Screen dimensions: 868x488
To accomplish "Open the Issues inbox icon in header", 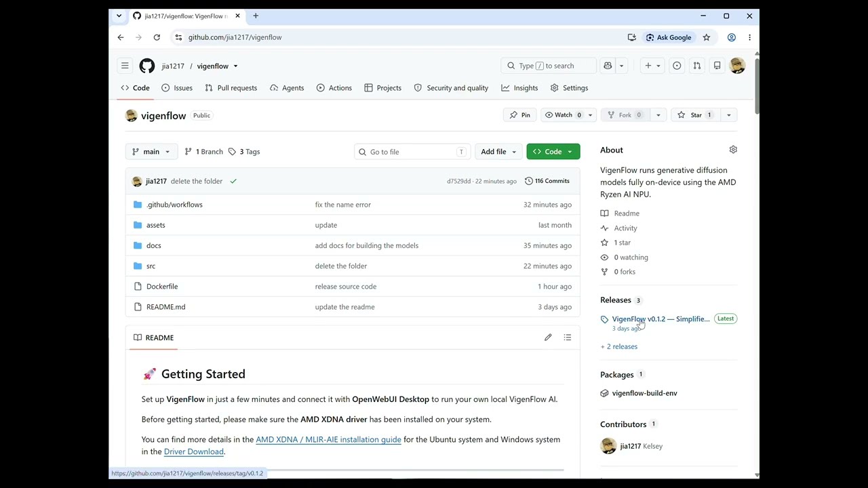I will pos(677,66).
